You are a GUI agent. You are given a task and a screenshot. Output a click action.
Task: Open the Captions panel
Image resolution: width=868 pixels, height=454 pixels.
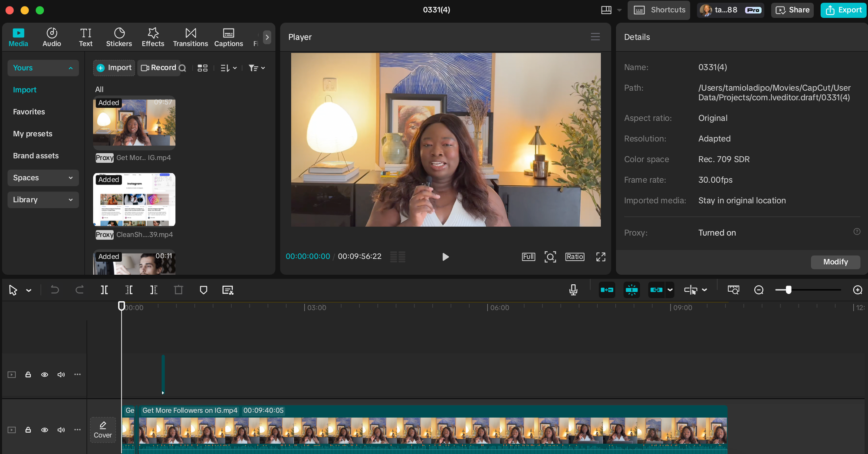228,36
